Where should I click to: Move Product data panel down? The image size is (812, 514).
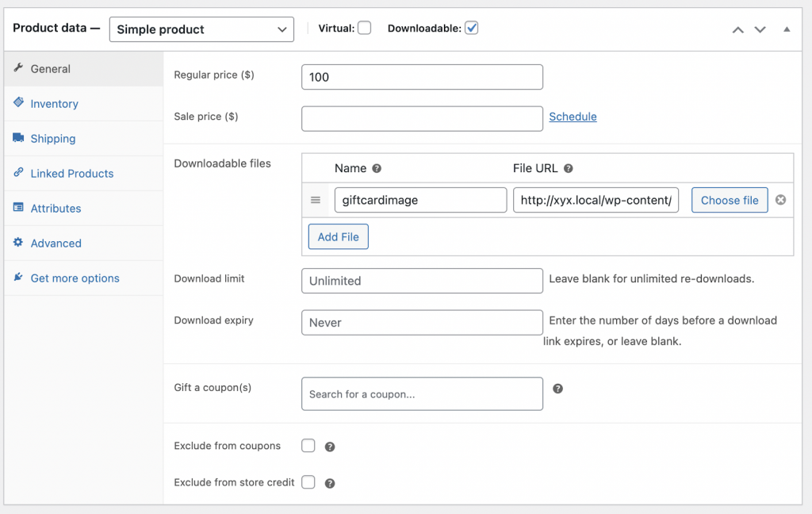[x=760, y=29]
